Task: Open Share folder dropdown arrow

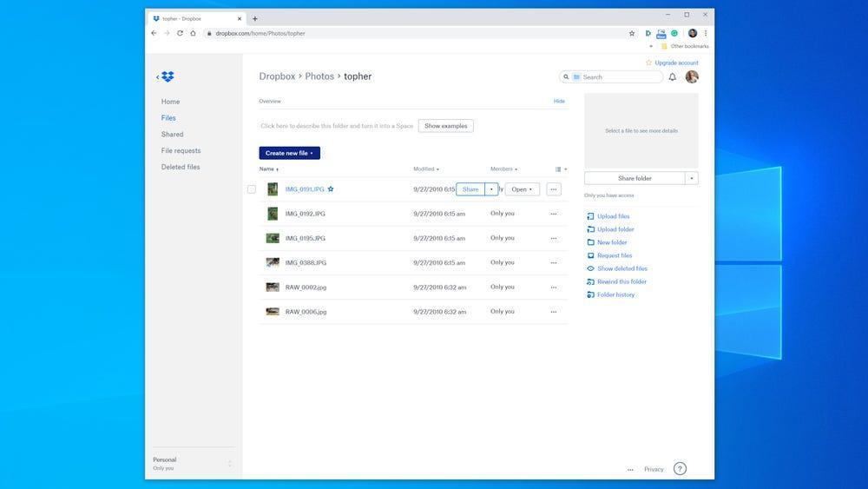Action: [x=692, y=178]
